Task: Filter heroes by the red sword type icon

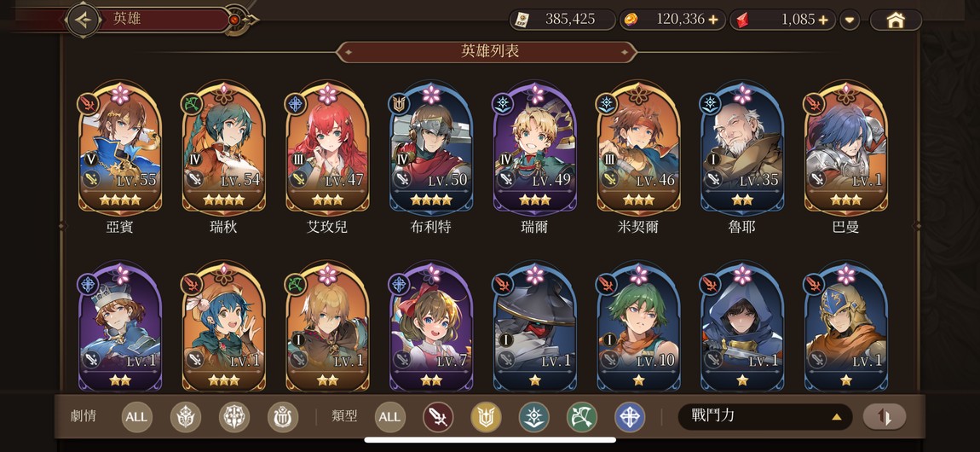Action: click(x=438, y=417)
